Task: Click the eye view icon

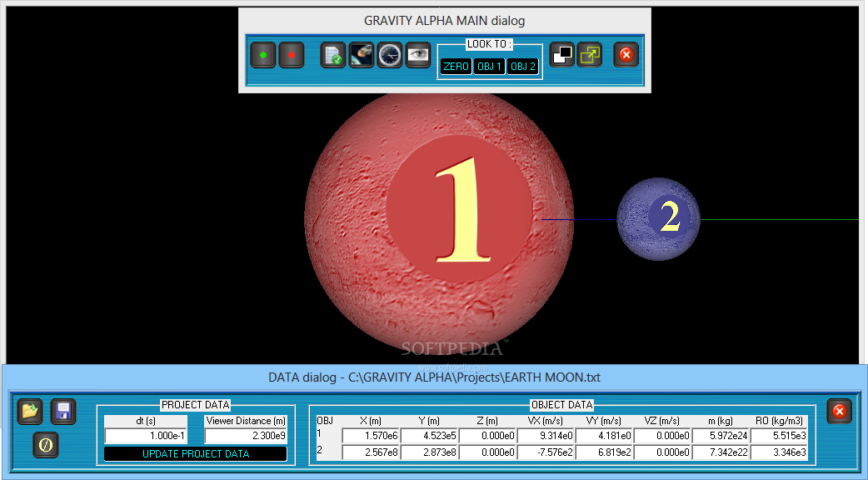Action: coord(418,55)
